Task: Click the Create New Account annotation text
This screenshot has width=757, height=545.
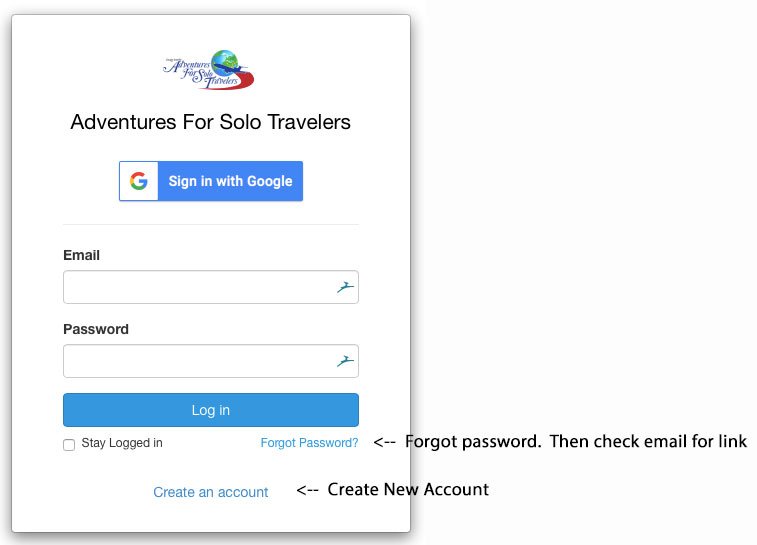Action: click(x=408, y=489)
